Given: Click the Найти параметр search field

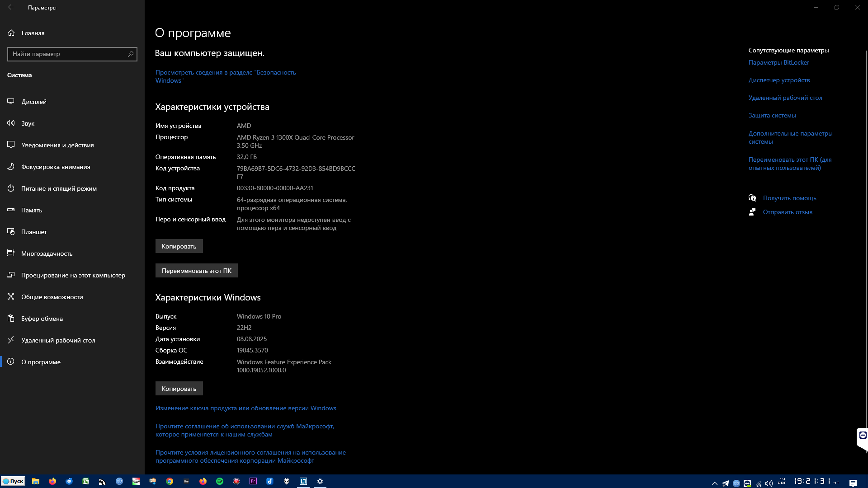Looking at the screenshot, I should coord(72,54).
